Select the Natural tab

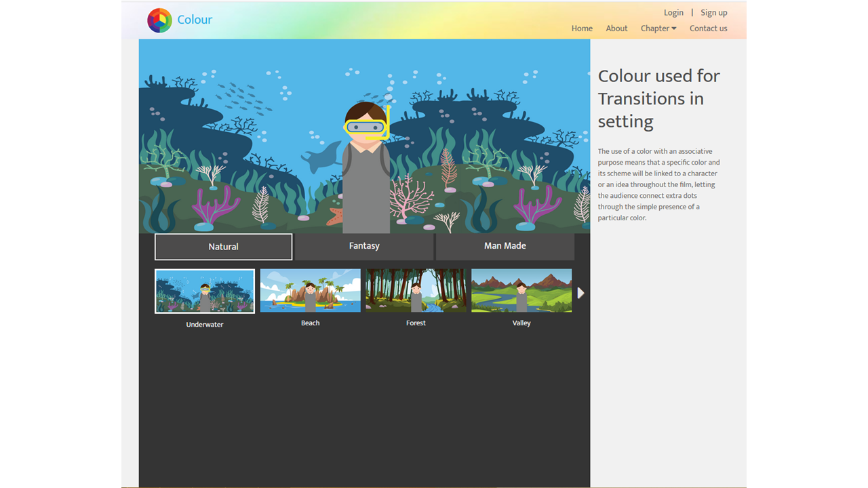223,247
